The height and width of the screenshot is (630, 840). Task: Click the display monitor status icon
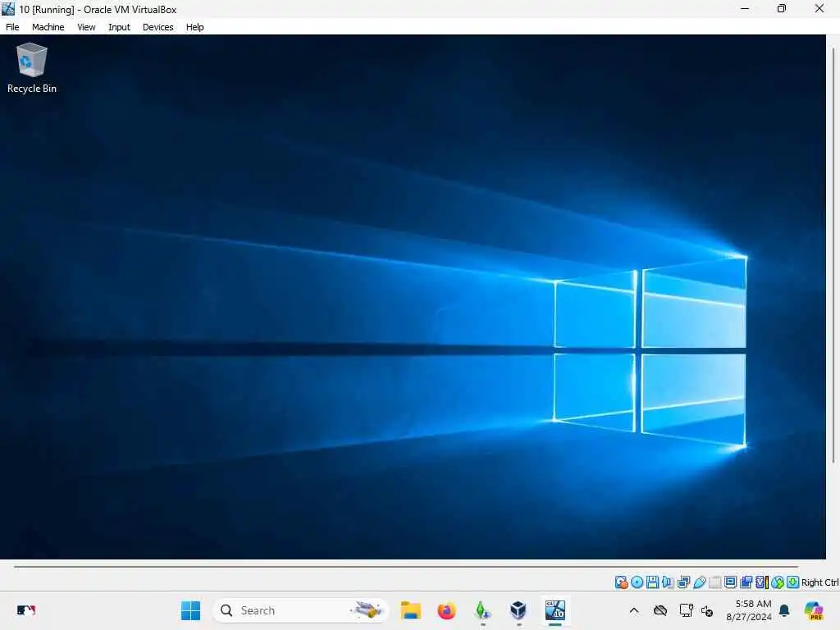[730, 582]
